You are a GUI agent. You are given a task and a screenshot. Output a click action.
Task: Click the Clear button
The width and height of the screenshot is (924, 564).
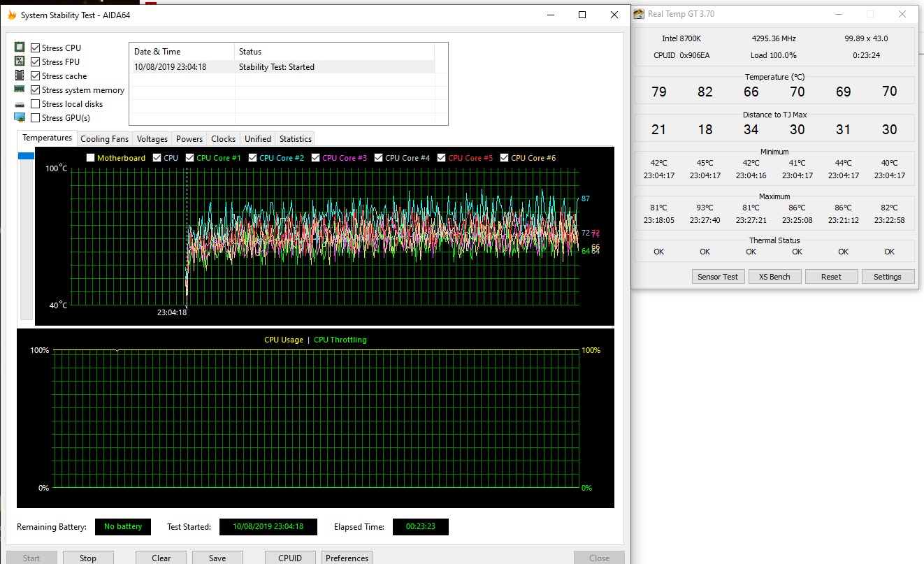[x=161, y=558]
